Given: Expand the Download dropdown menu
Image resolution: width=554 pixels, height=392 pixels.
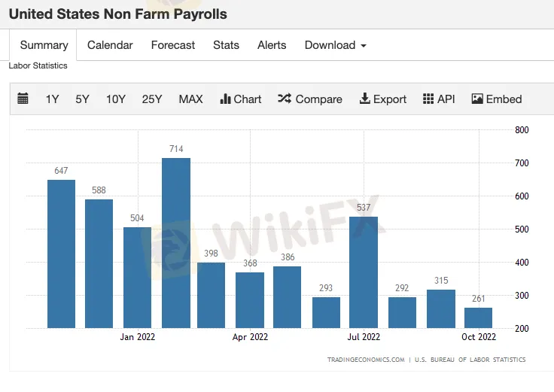Looking at the screenshot, I should click(335, 45).
